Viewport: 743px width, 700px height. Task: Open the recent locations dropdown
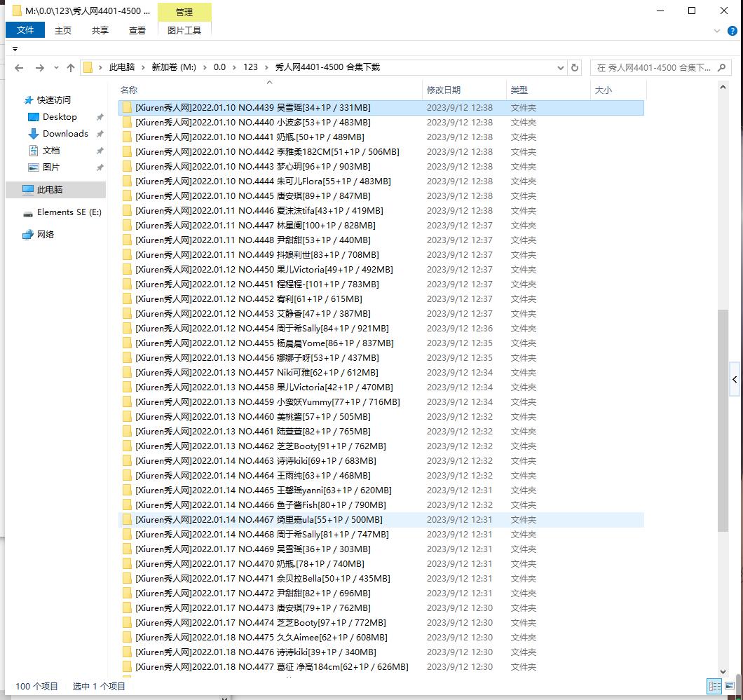(x=55, y=68)
